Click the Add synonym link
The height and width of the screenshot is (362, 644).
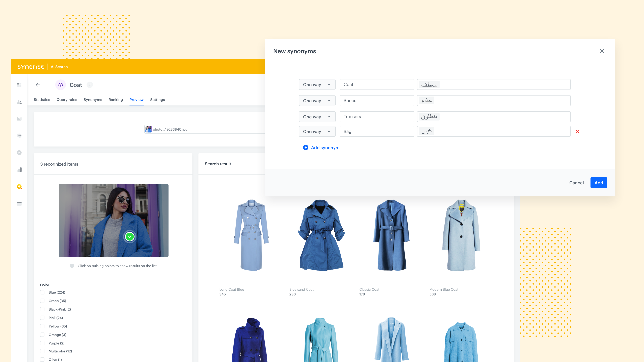325,148
